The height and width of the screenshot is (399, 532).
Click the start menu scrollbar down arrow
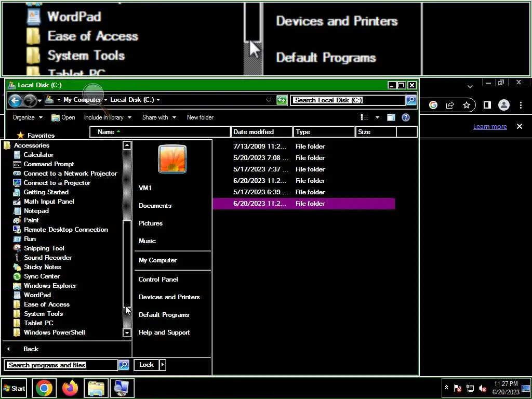tap(127, 332)
